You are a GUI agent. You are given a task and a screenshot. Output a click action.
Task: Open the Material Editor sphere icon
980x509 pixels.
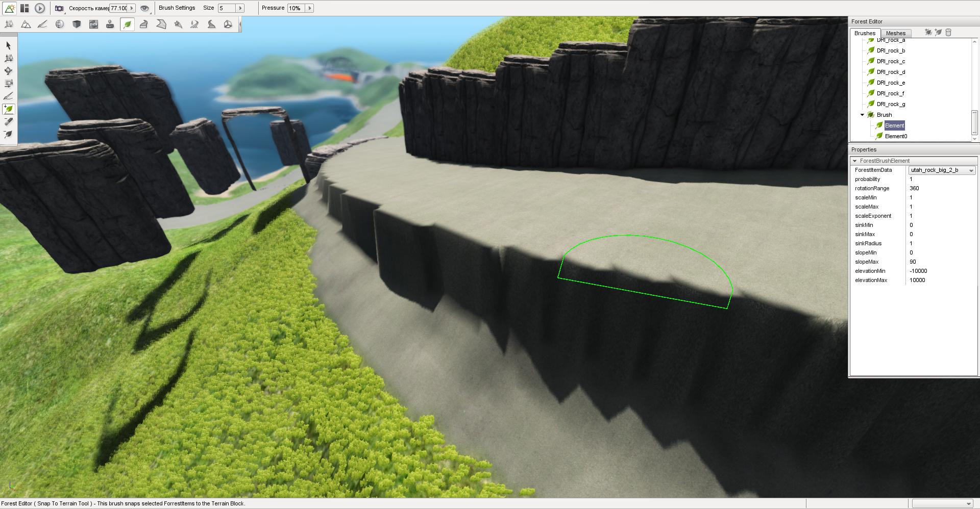click(x=60, y=24)
